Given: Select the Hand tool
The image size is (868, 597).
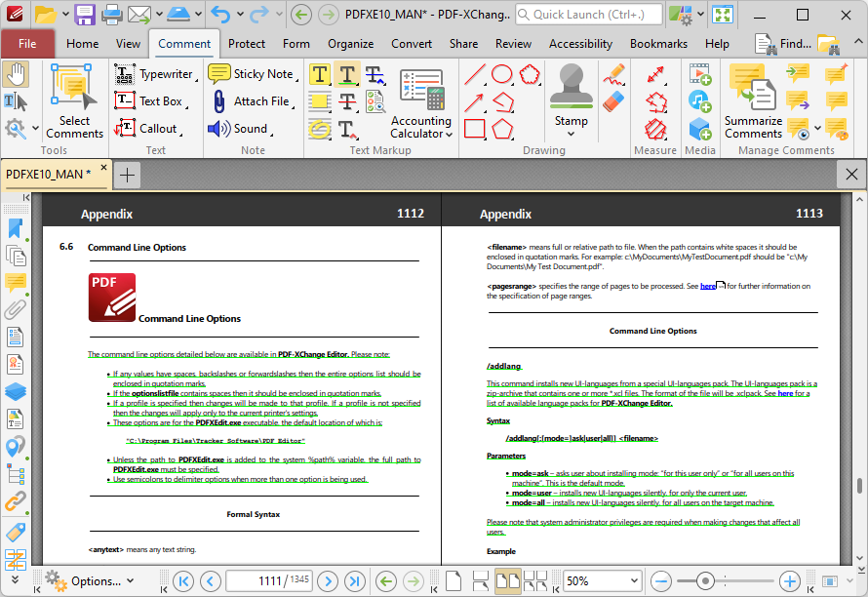Looking at the screenshot, I should click(16, 75).
